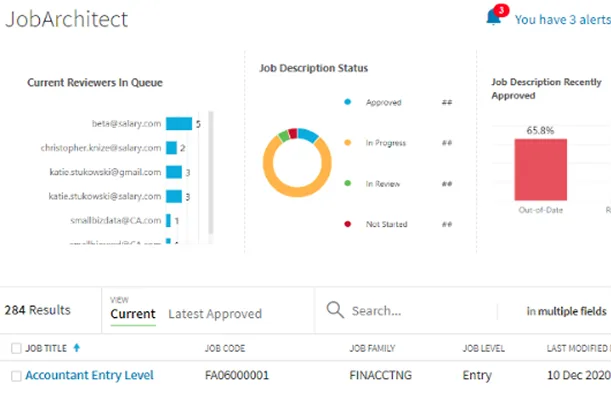Sort by the Job Family column header
The image size is (612, 397).
(x=372, y=348)
